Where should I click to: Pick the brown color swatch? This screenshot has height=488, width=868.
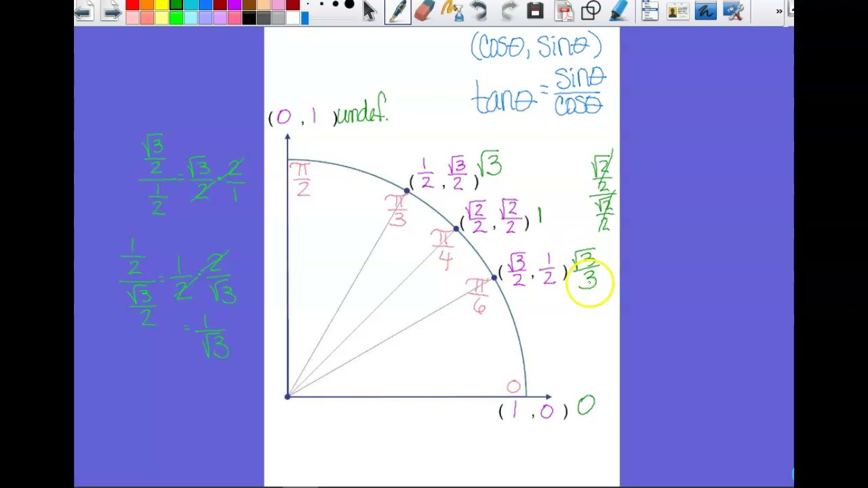pyautogui.click(x=250, y=4)
